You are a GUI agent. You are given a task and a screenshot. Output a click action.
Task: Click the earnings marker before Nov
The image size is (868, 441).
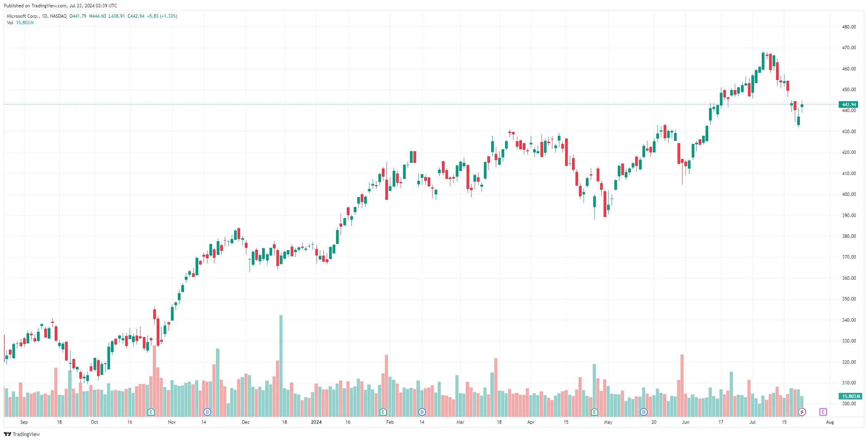151,412
